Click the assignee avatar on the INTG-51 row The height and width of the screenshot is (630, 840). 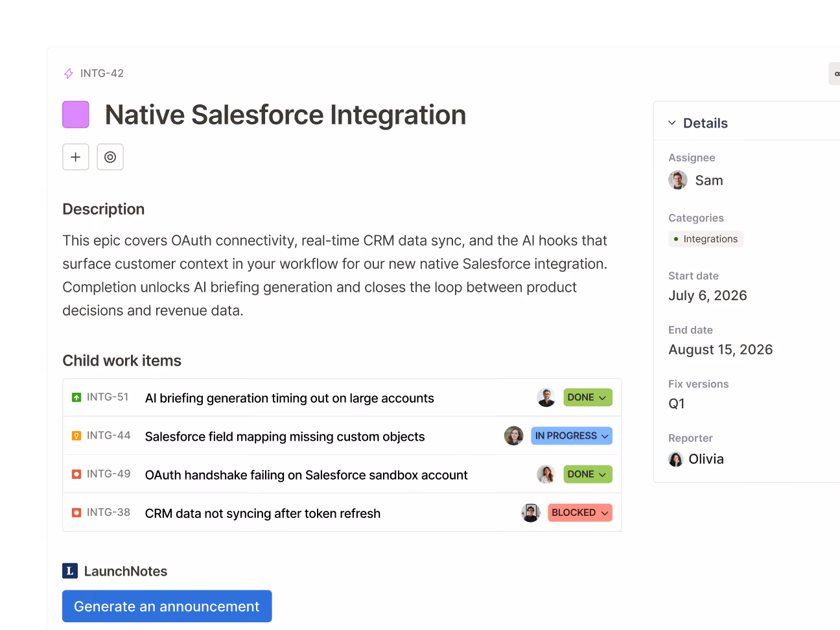(546, 397)
